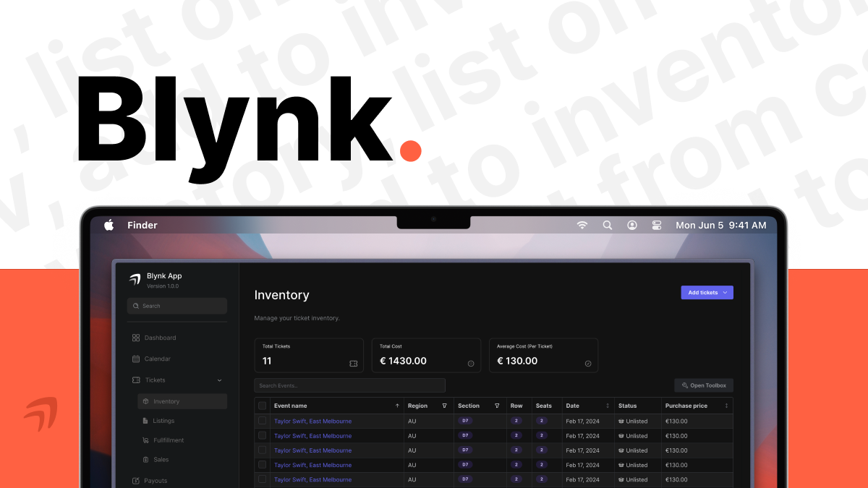Click the Version 1.0.0 text
This screenshot has width=868, height=488.
(163, 286)
